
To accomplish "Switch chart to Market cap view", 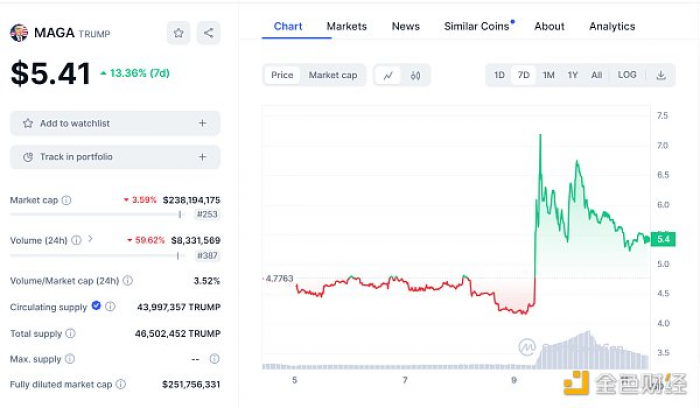I will click(x=333, y=75).
